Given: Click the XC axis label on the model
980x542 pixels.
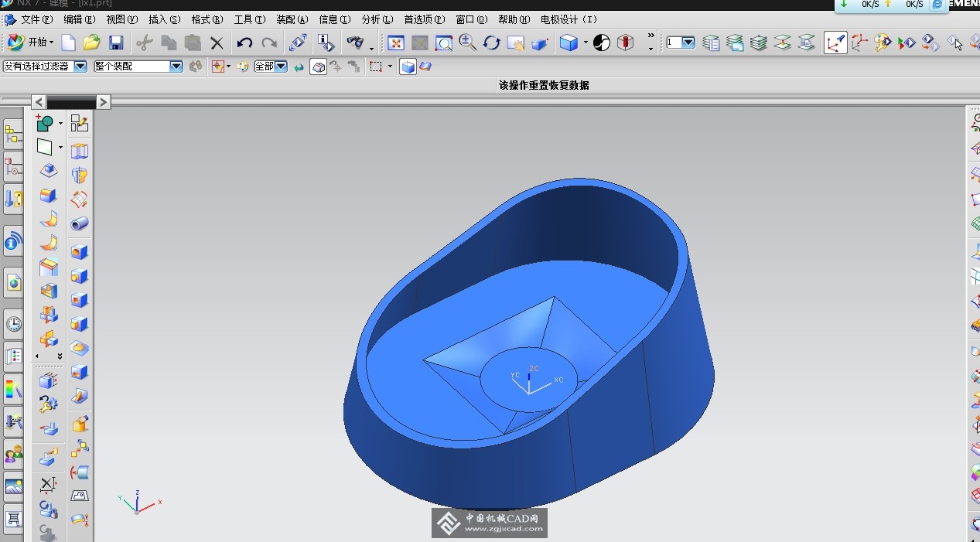Looking at the screenshot, I should tap(558, 380).
